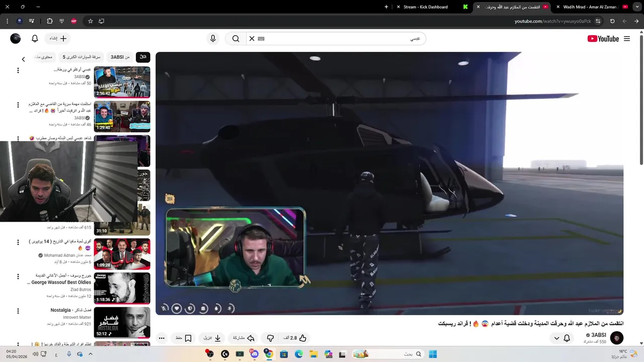Open Fadel Shaker Nostalgia 52:12 thumbnail
The image size is (644, 362).
tap(122, 322)
